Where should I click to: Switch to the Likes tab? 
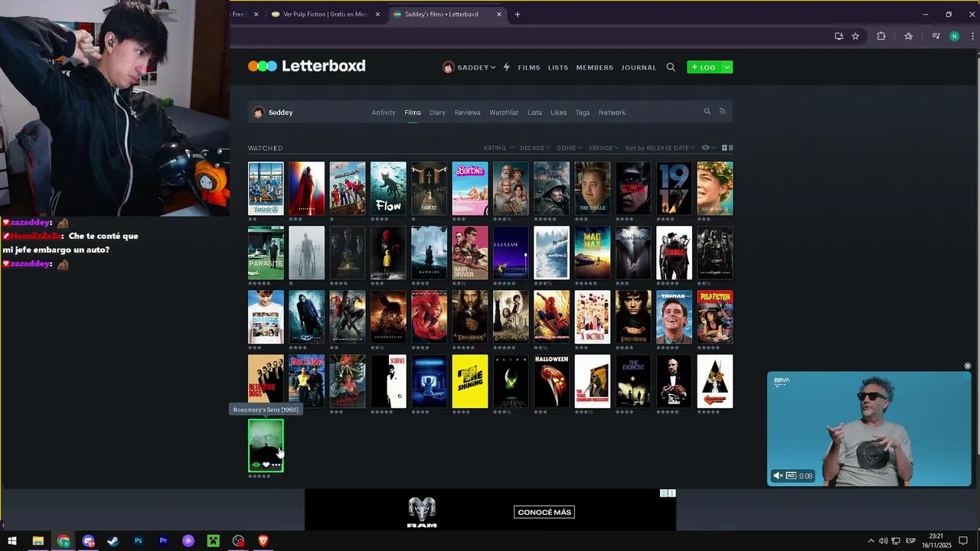[559, 112]
